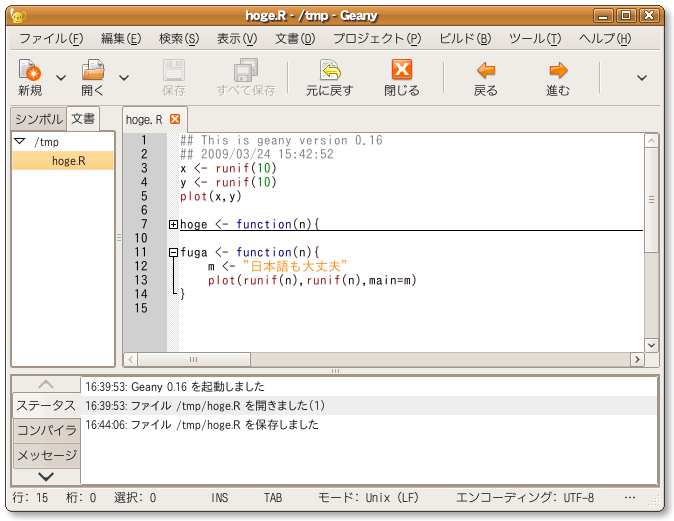Click the 元に戻す (Revert) toolbar icon
This screenshot has height=521, width=674.
[330, 71]
